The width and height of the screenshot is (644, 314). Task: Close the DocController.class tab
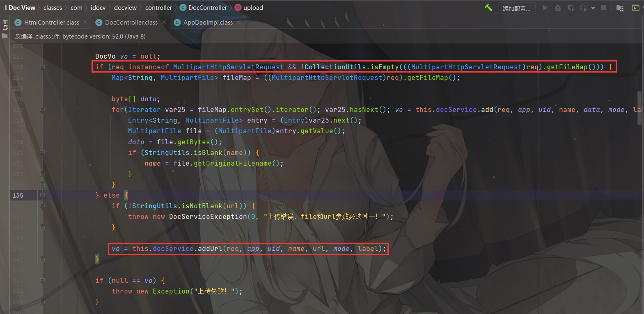tap(164, 22)
